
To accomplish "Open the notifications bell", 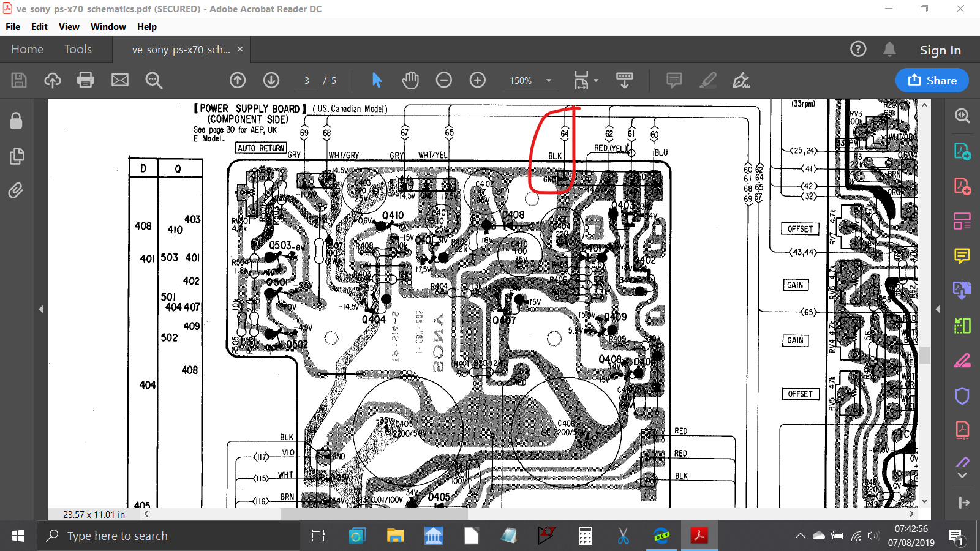I will pyautogui.click(x=889, y=49).
